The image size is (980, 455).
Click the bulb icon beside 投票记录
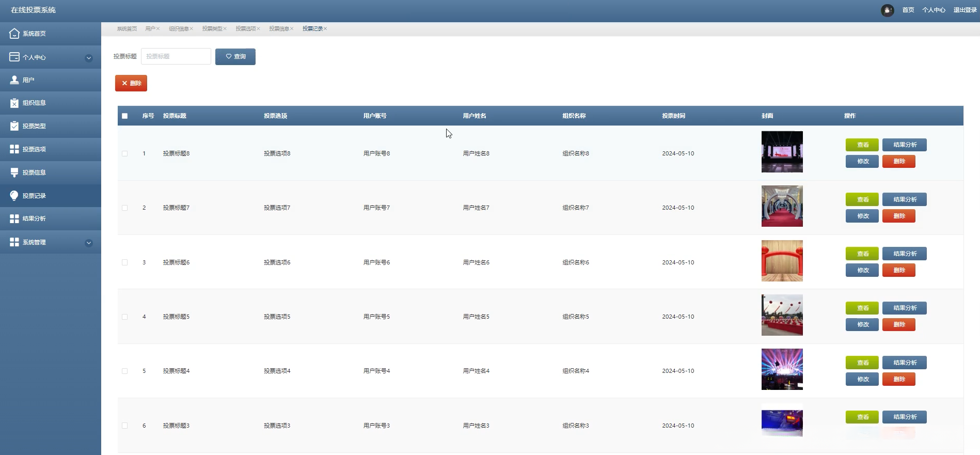14,196
